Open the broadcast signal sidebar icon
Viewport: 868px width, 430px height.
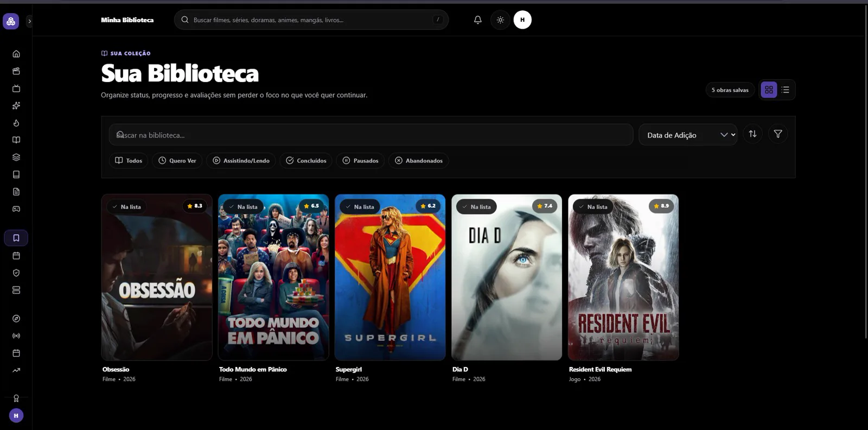pos(16,336)
